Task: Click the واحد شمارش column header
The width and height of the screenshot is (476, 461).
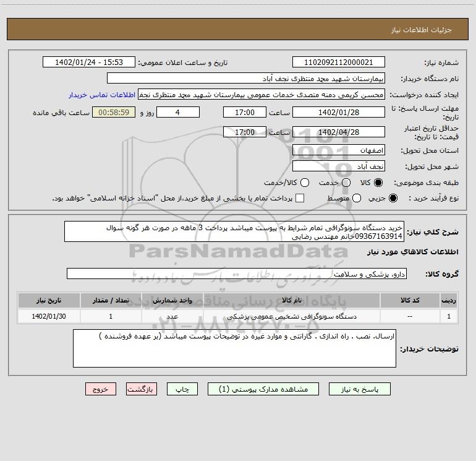Action: [x=172, y=300]
